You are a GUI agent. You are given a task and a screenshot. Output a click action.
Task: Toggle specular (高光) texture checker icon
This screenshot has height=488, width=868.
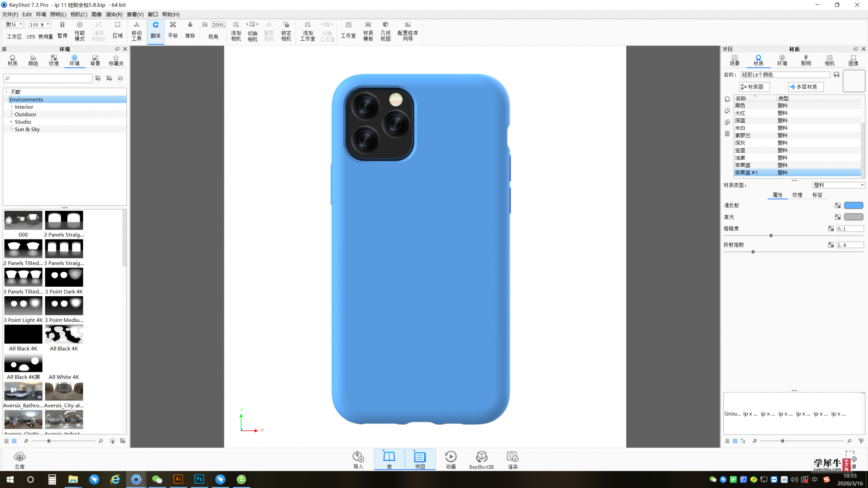pyautogui.click(x=838, y=217)
